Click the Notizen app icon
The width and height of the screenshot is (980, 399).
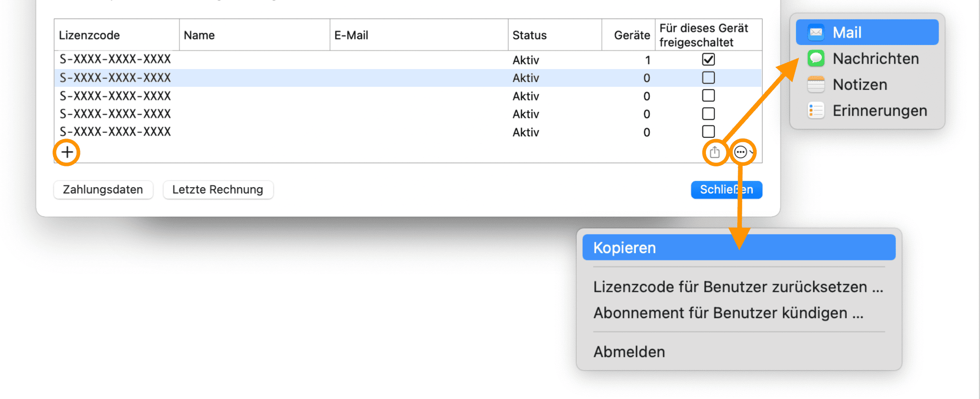(x=816, y=85)
